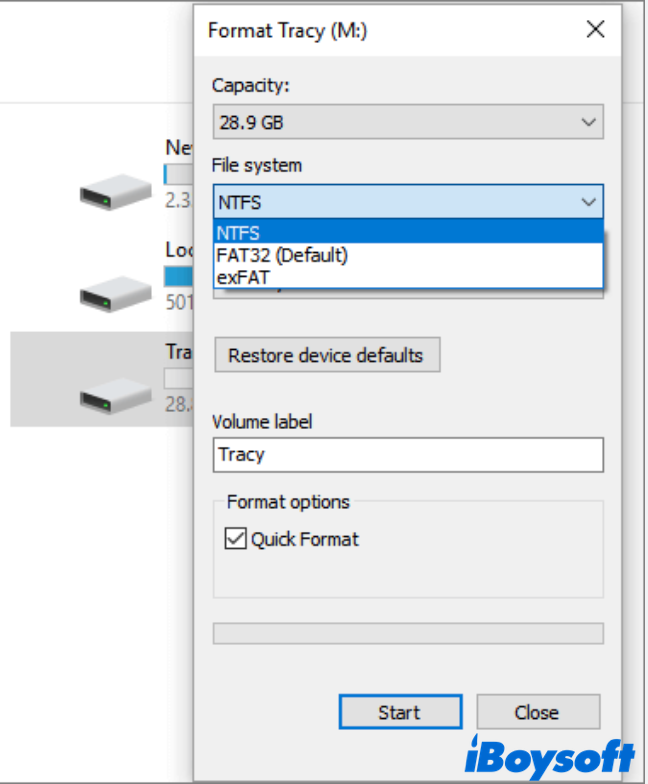The height and width of the screenshot is (784, 648).
Task: Click the Close button at dialog bottom
Action: click(x=538, y=712)
